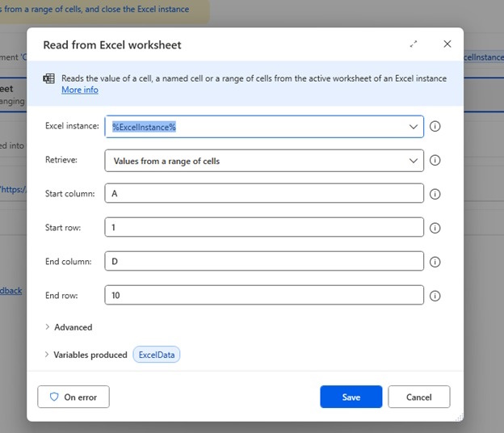Open the Retrieve dropdown list

[414, 161]
